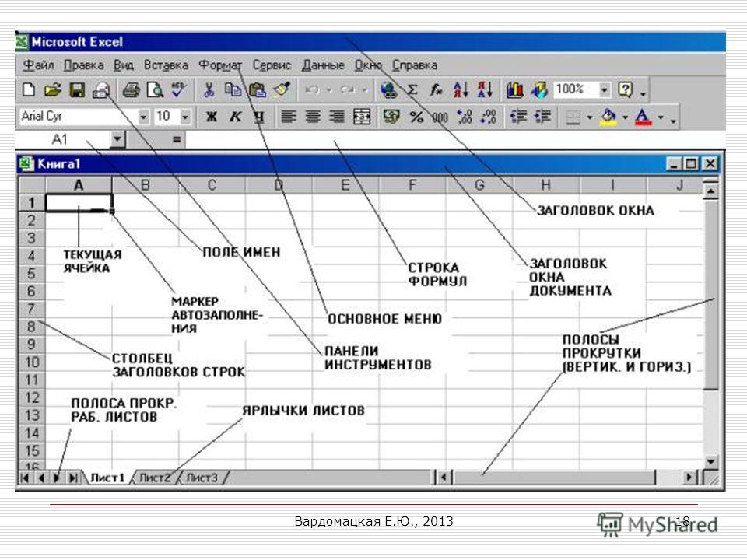Switch to the Лист3 sheet tab

pos(202,478)
